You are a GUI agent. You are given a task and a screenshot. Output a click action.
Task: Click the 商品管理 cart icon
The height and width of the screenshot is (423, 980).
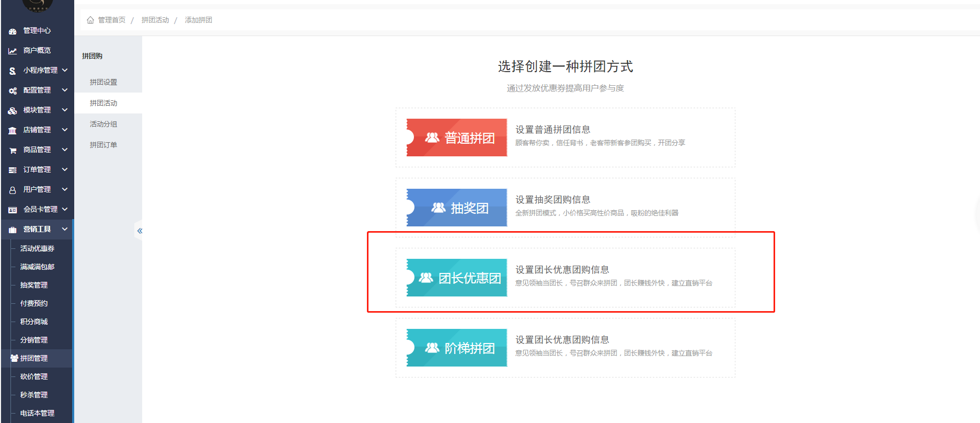(x=13, y=151)
